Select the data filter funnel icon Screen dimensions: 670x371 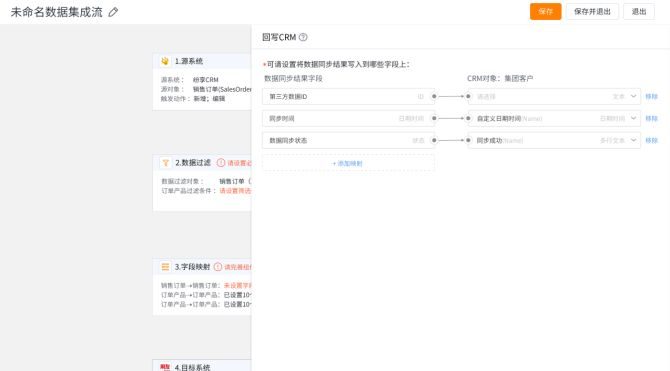coord(166,163)
